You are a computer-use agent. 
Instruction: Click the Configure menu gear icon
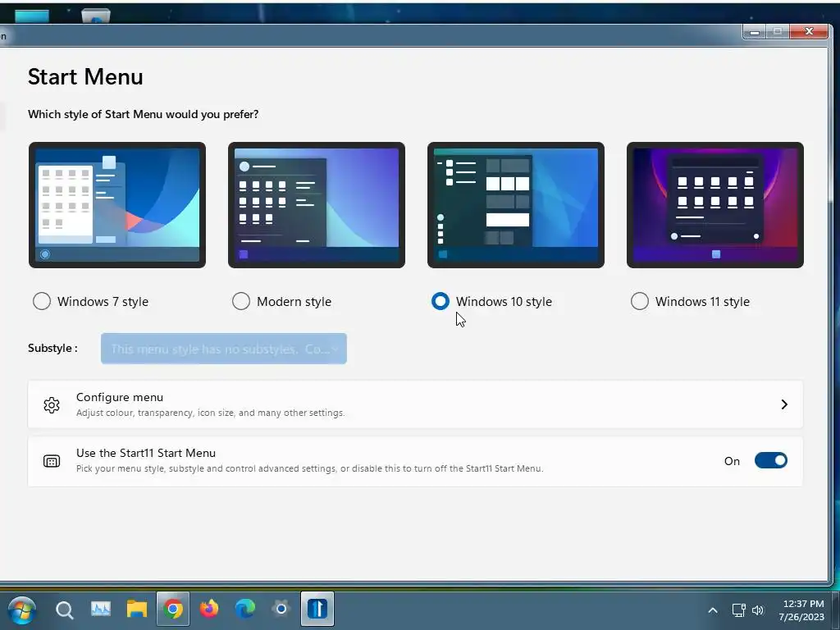52,405
